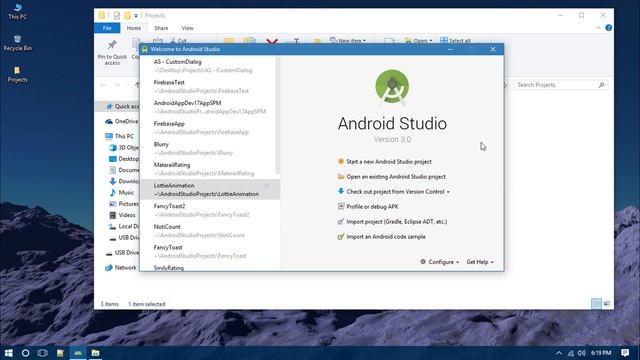Show hidden system tray icons
Image resolution: width=640 pixels, height=360 pixels.
coord(559,353)
